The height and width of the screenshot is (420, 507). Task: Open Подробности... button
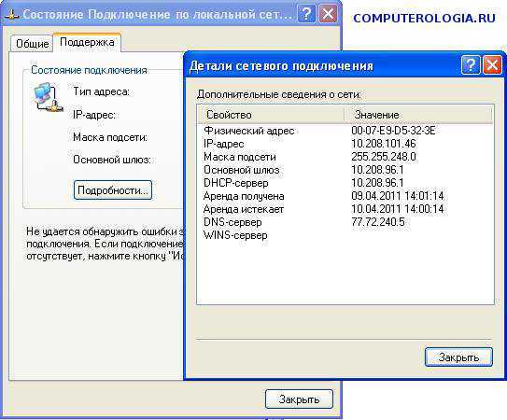click(113, 190)
